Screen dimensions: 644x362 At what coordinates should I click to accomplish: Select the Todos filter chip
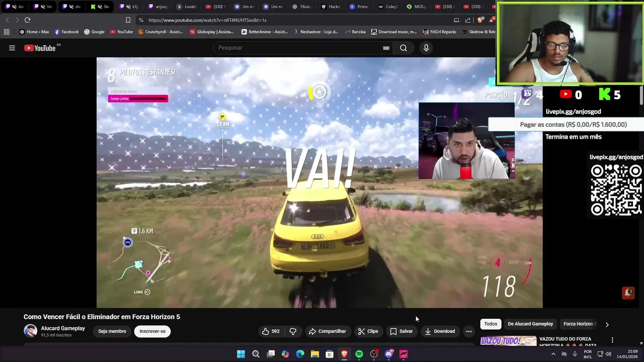[x=491, y=324]
